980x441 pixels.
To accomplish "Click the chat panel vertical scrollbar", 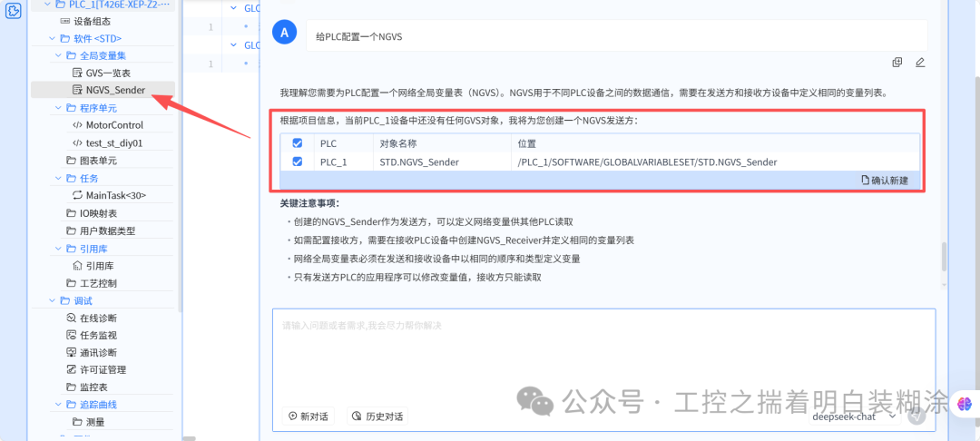I will (945, 256).
